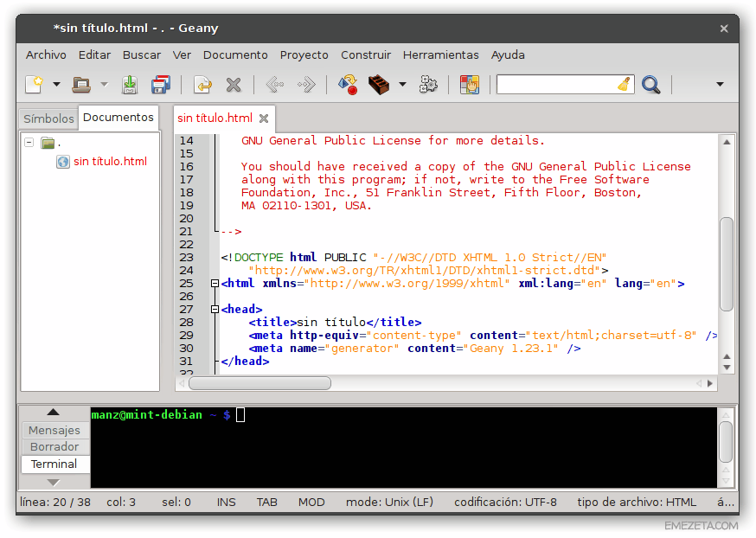Open the Ver menu
756x538 pixels.
point(182,55)
